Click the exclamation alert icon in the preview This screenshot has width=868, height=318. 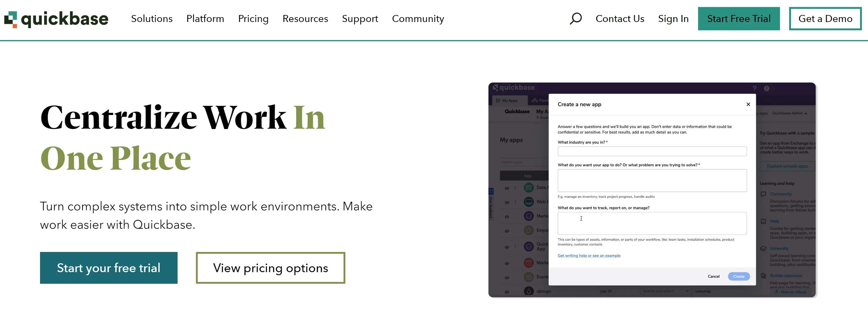coord(767,88)
